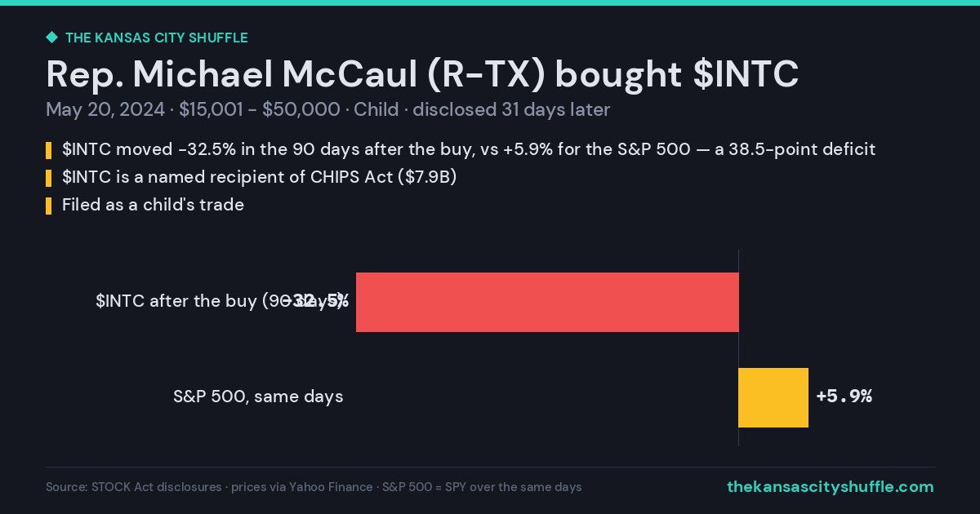980x514 pixels.
Task: Click the chart's vertical zero axis line
Action: [738, 348]
